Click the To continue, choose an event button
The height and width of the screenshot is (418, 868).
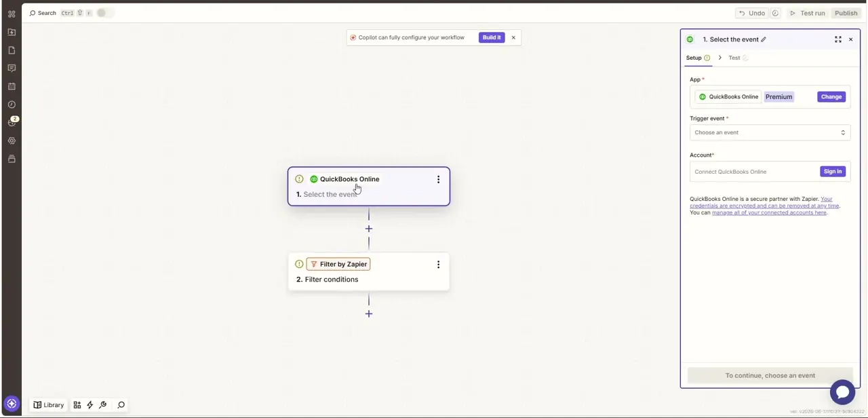pyautogui.click(x=770, y=375)
